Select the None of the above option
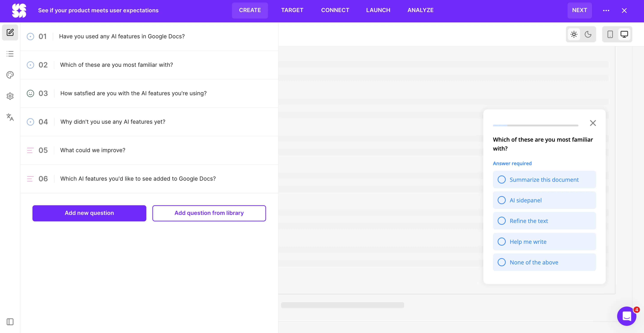644x333 pixels. click(544, 262)
